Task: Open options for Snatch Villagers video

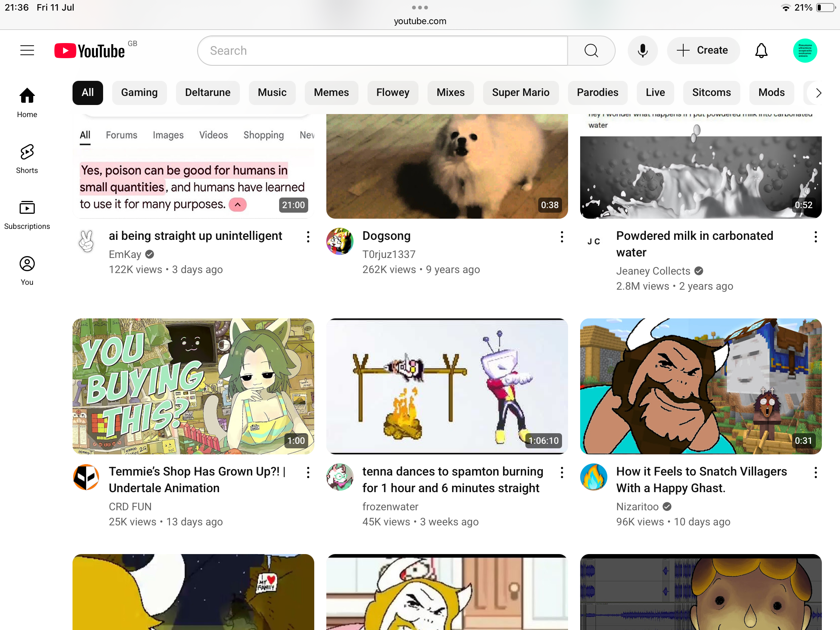Action: tap(815, 473)
